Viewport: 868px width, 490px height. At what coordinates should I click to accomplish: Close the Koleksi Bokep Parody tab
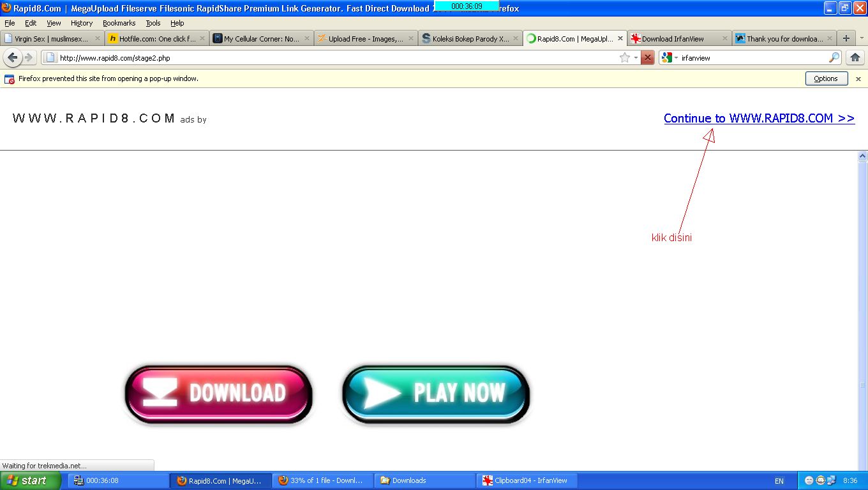(x=516, y=38)
